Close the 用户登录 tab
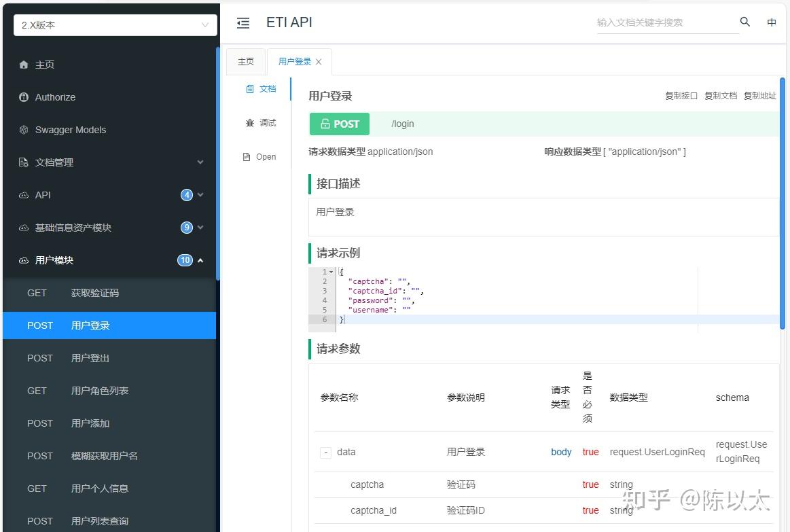The height and width of the screenshot is (532, 790). pyautogui.click(x=319, y=62)
